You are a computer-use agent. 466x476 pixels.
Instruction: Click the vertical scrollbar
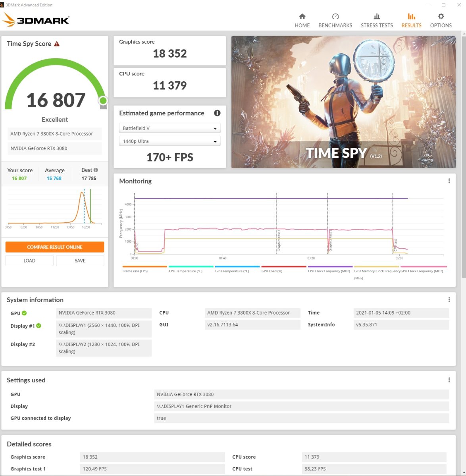(x=463, y=156)
